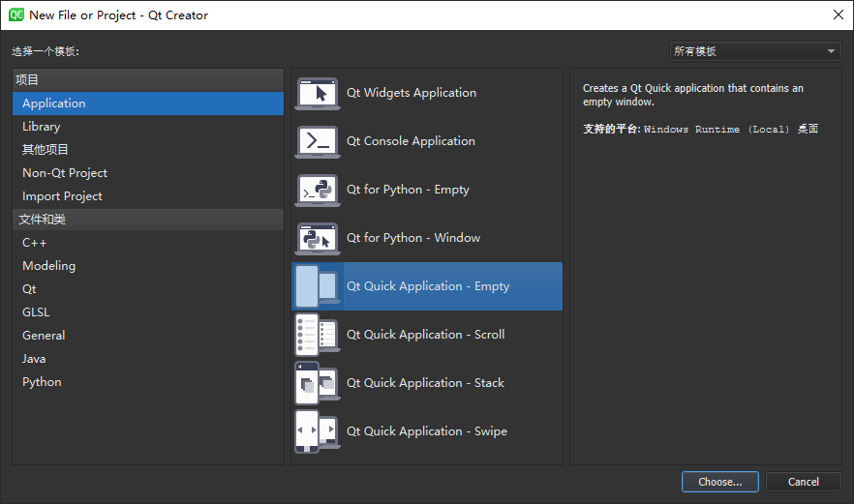Choose the Qt Quick Application - Scroll label
The height and width of the screenshot is (504, 854).
(x=425, y=335)
